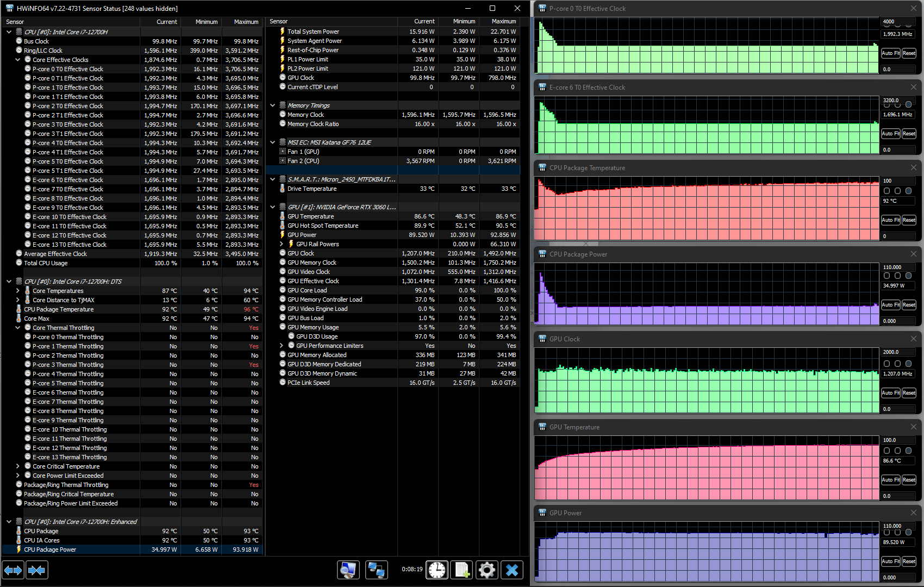
Task: Click the CPU Package Power graph plot area
Action: click(x=707, y=294)
